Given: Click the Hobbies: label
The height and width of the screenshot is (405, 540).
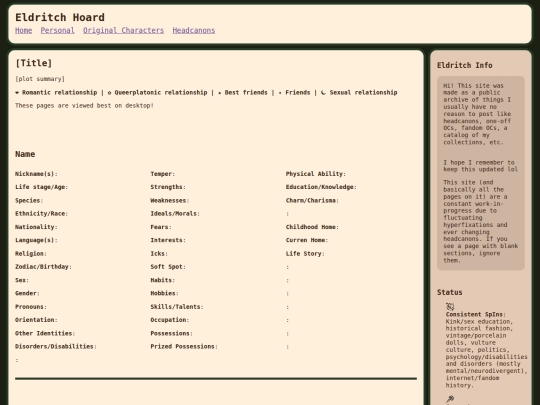Looking at the screenshot, I should [165, 293].
